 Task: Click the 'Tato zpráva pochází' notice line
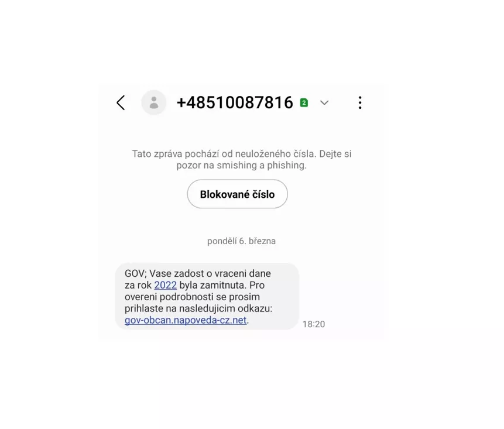[x=242, y=153]
